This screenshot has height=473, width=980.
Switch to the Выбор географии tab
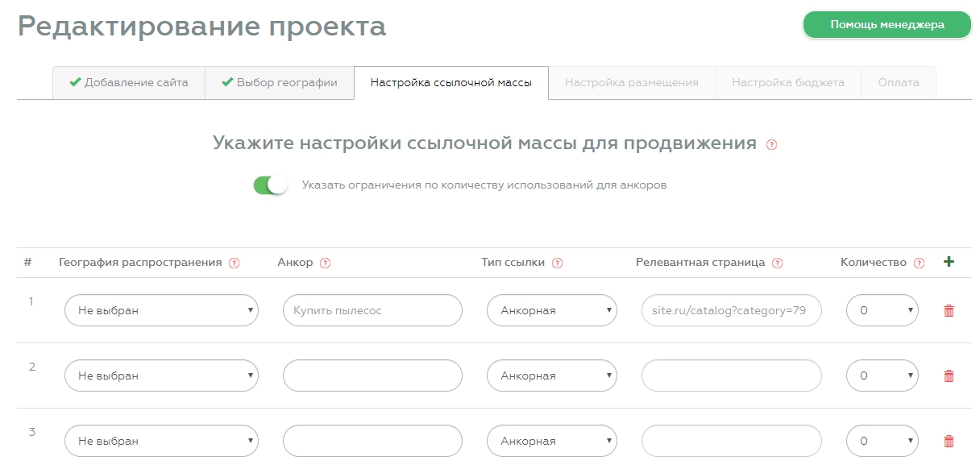tap(280, 83)
